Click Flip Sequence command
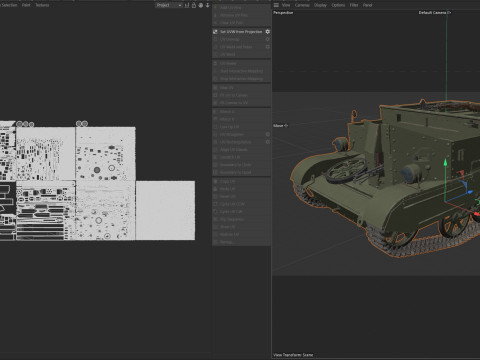The height and width of the screenshot is (360, 480). 241,219
